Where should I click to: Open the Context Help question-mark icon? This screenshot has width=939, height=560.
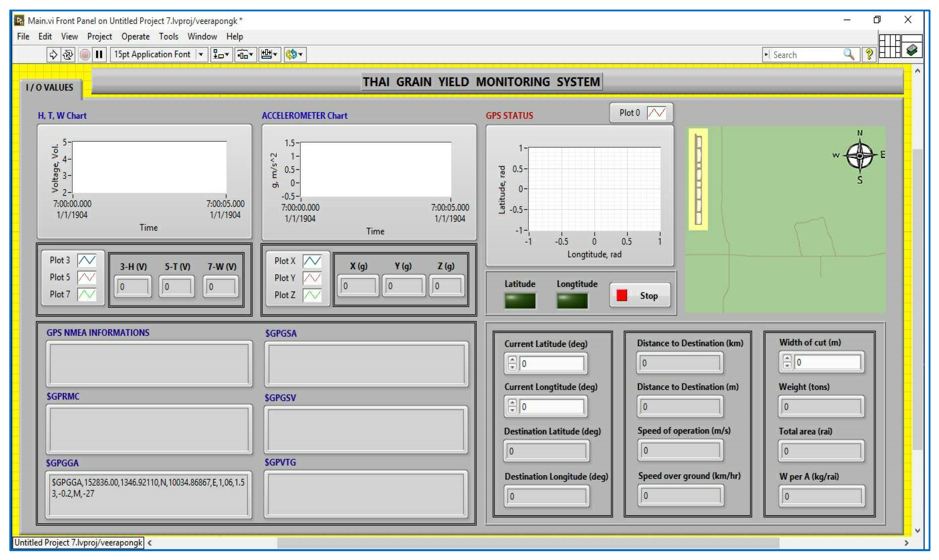pyautogui.click(x=869, y=55)
